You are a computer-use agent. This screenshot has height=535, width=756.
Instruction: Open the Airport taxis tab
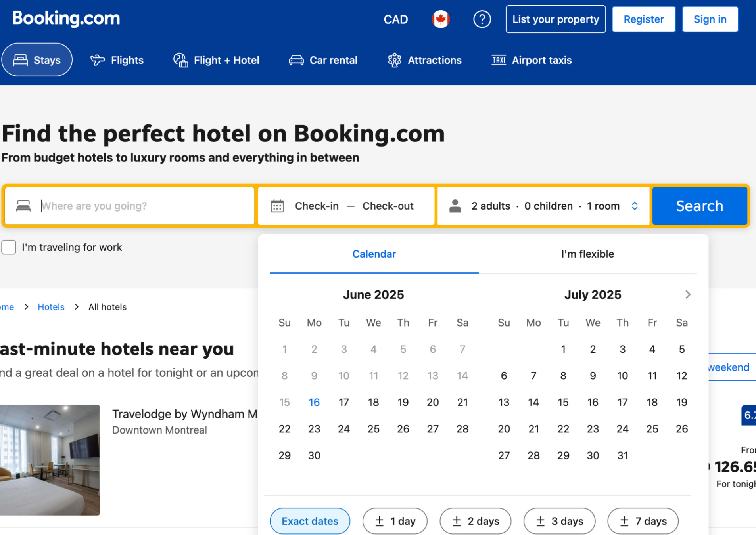[532, 60]
